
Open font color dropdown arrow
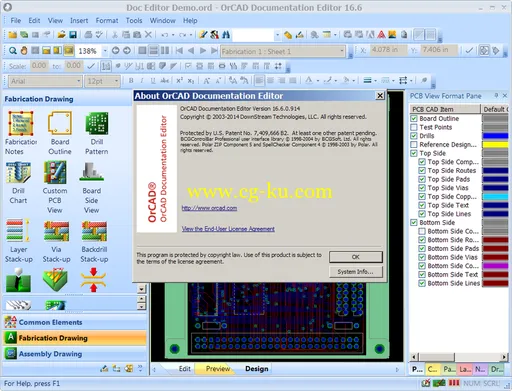point(318,81)
